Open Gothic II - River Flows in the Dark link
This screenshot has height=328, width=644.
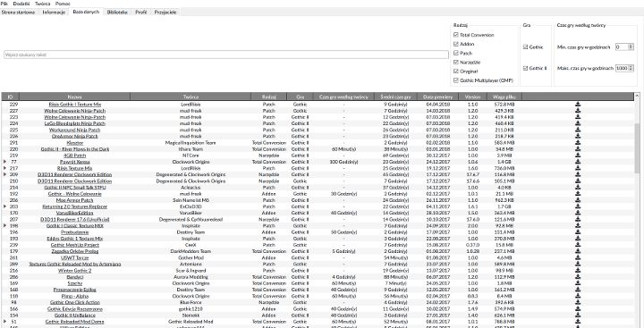click(75, 149)
